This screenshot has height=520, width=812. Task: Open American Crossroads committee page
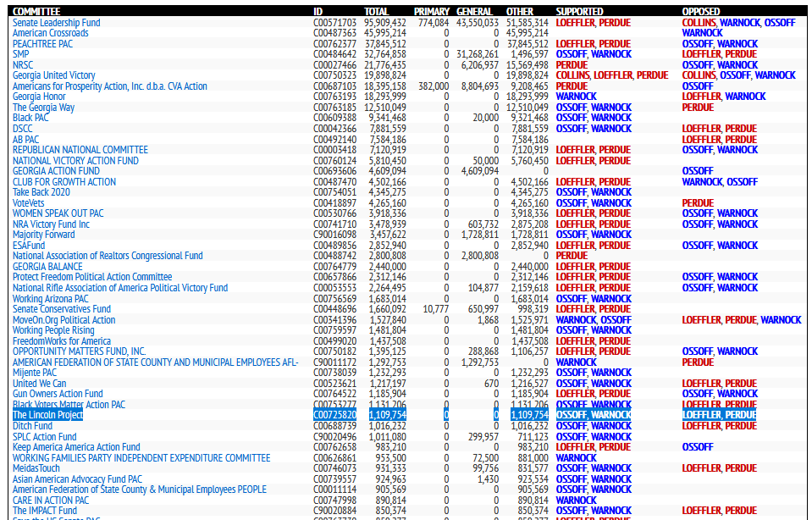[x=50, y=33]
